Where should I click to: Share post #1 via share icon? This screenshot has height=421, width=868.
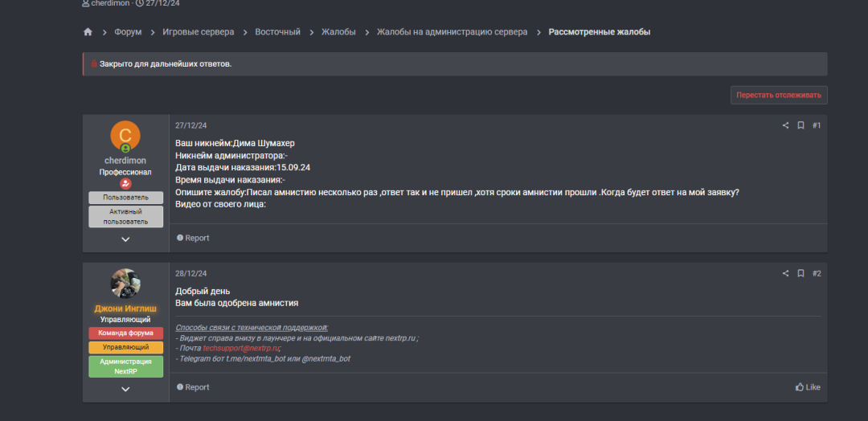click(785, 125)
